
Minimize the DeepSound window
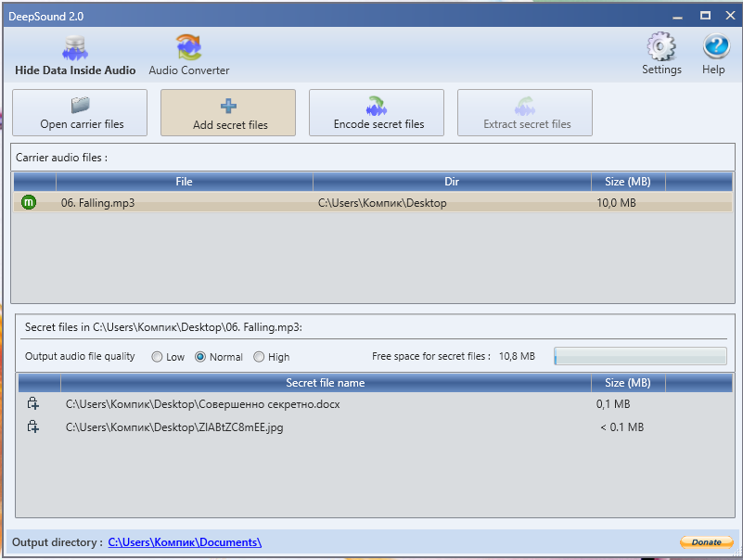(678, 16)
